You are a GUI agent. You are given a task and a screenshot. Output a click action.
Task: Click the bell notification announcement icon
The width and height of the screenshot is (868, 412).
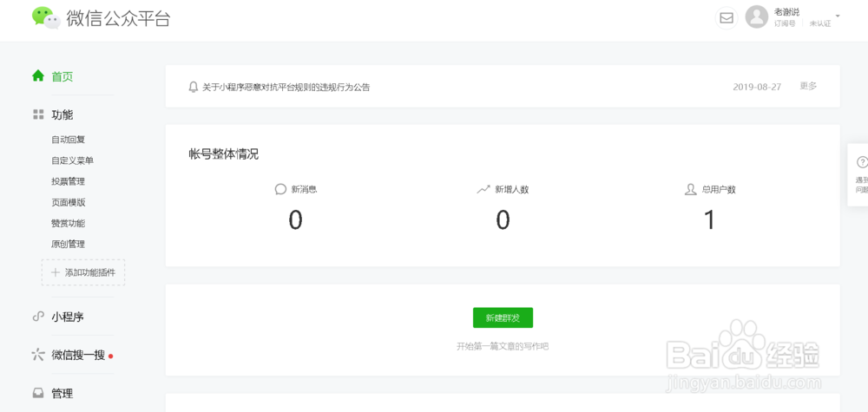click(x=194, y=87)
